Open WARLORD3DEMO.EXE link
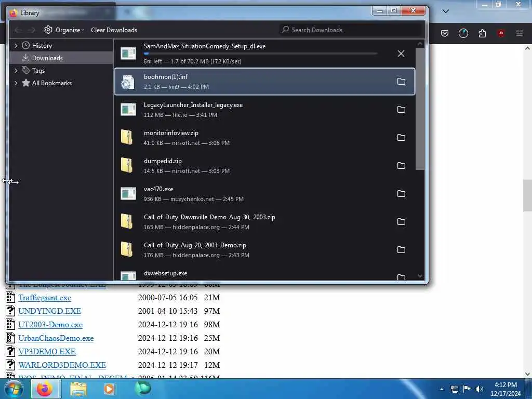Screen dimensions: 532x399 (x=62, y=365)
